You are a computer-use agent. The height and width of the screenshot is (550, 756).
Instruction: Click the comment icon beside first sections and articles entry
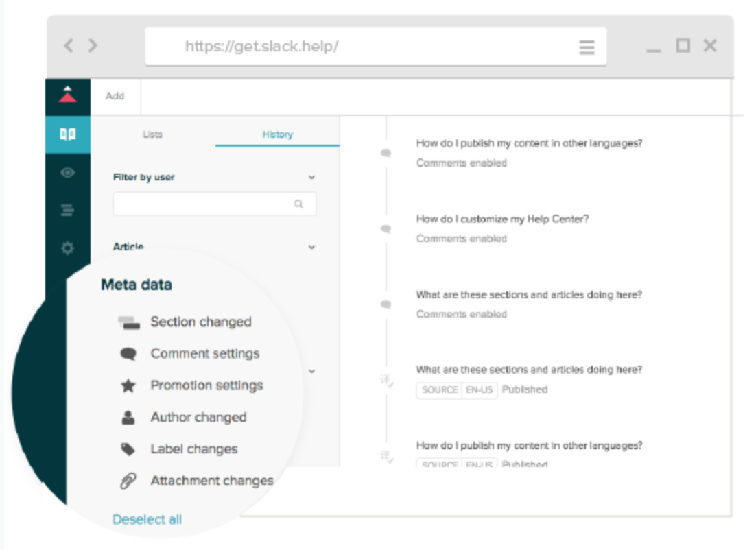point(386,304)
